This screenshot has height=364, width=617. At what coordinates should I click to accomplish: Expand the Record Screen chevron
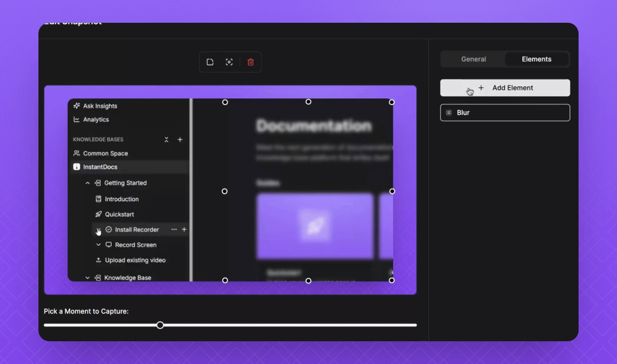(x=99, y=245)
